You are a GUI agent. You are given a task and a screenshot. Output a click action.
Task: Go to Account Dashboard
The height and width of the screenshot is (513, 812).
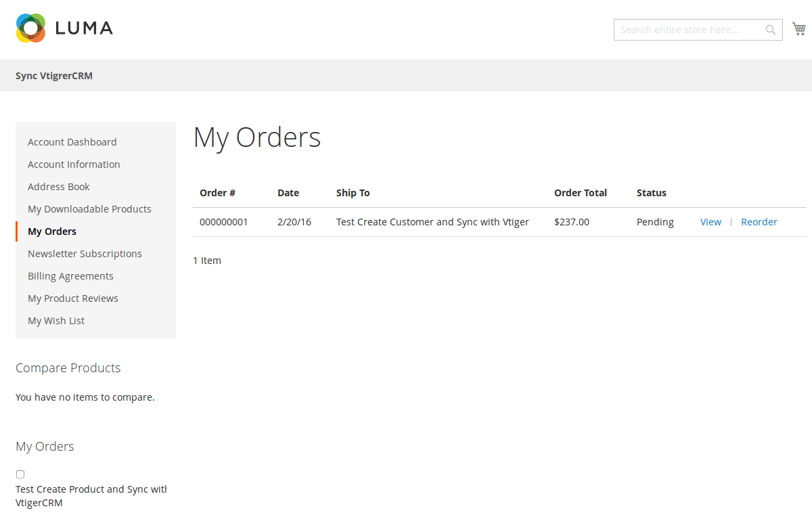pyautogui.click(x=72, y=142)
